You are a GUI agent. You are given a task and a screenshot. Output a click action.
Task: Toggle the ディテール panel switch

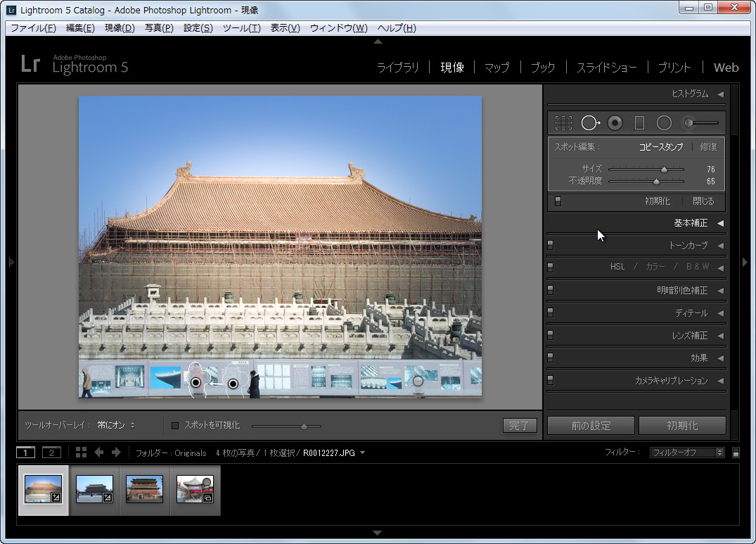click(551, 313)
